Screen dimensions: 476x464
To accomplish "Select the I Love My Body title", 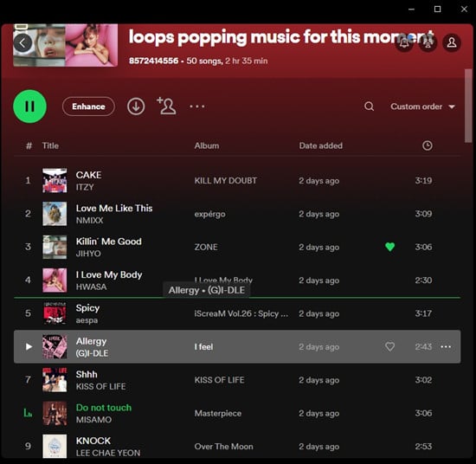I will [x=109, y=274].
